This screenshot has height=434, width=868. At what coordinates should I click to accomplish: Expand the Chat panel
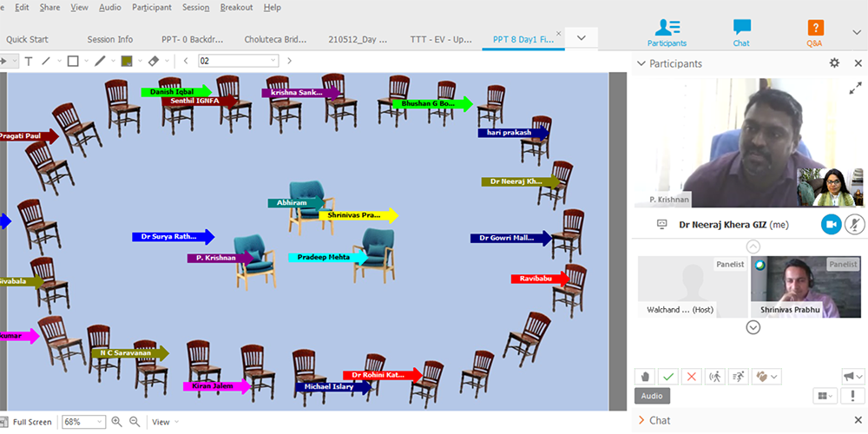(642, 420)
